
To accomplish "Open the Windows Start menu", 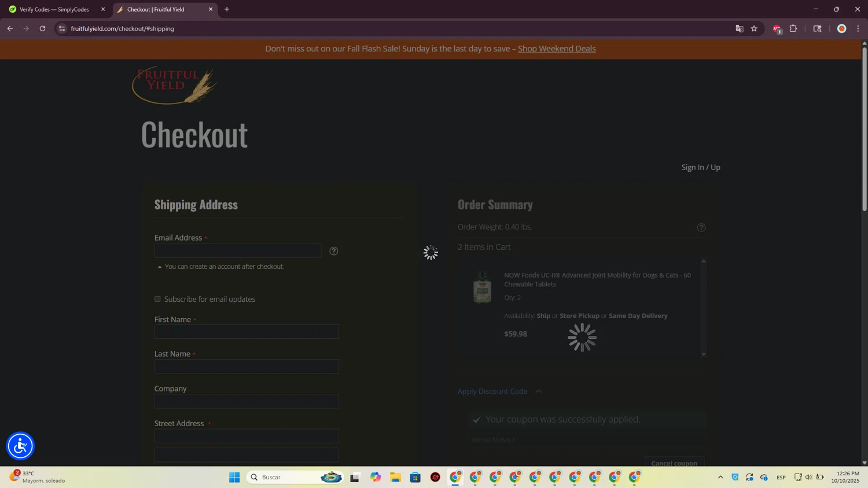I will (234, 477).
